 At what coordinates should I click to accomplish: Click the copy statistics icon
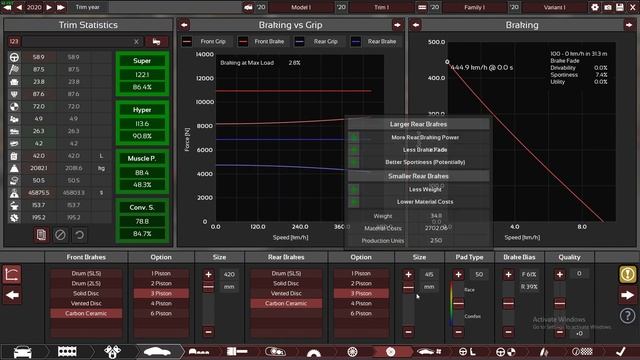41,235
